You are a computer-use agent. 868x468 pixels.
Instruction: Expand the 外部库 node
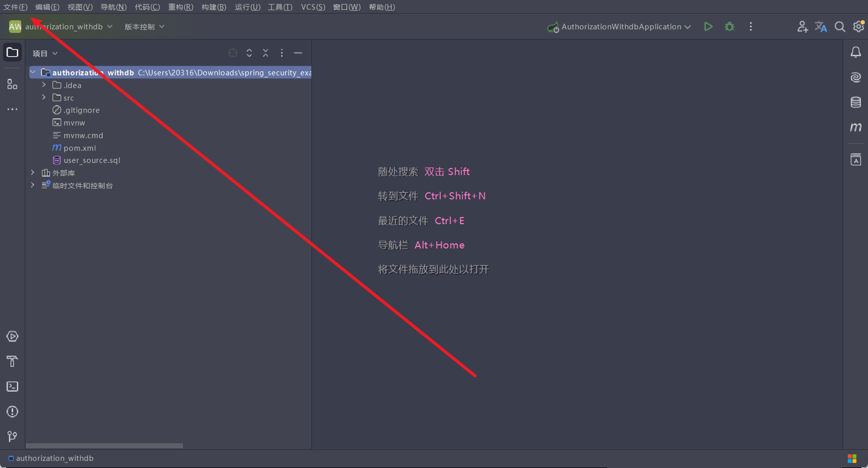pyautogui.click(x=32, y=173)
